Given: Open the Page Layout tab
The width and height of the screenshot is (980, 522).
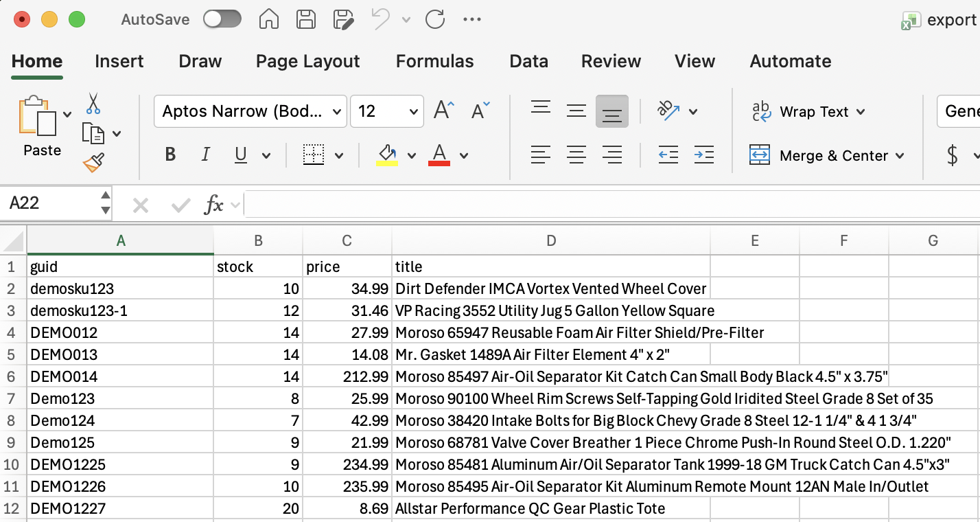Looking at the screenshot, I should pyautogui.click(x=308, y=61).
